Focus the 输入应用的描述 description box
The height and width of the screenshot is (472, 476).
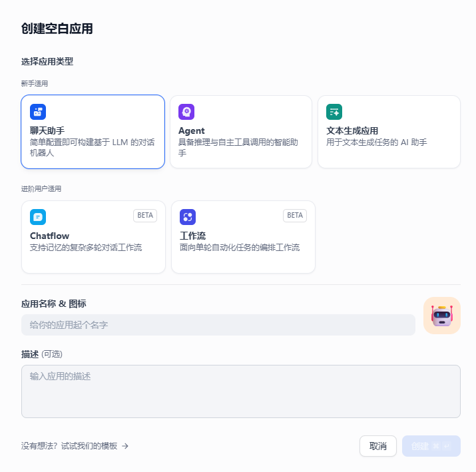(x=241, y=391)
